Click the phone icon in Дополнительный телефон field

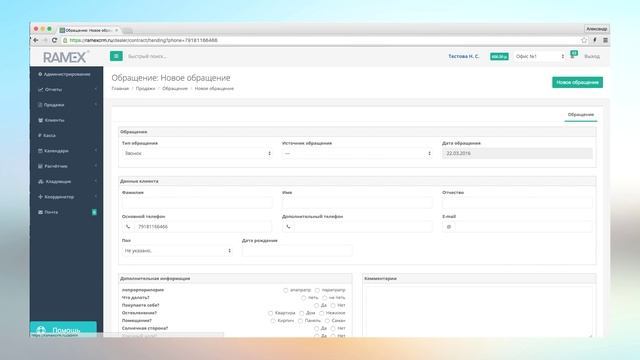(x=288, y=227)
